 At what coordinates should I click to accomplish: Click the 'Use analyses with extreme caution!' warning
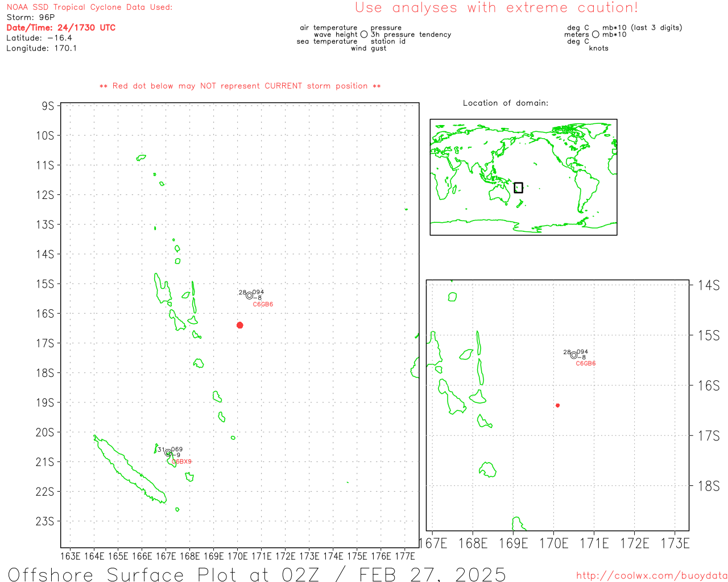[497, 8]
